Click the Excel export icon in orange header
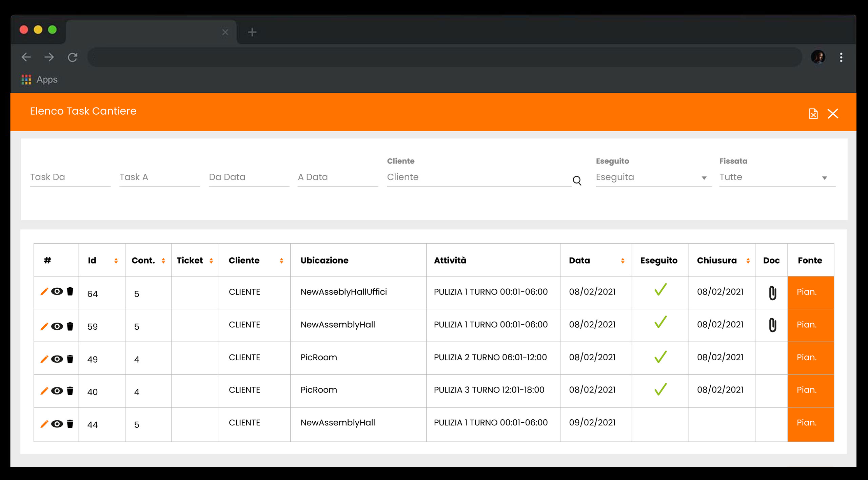 click(813, 114)
